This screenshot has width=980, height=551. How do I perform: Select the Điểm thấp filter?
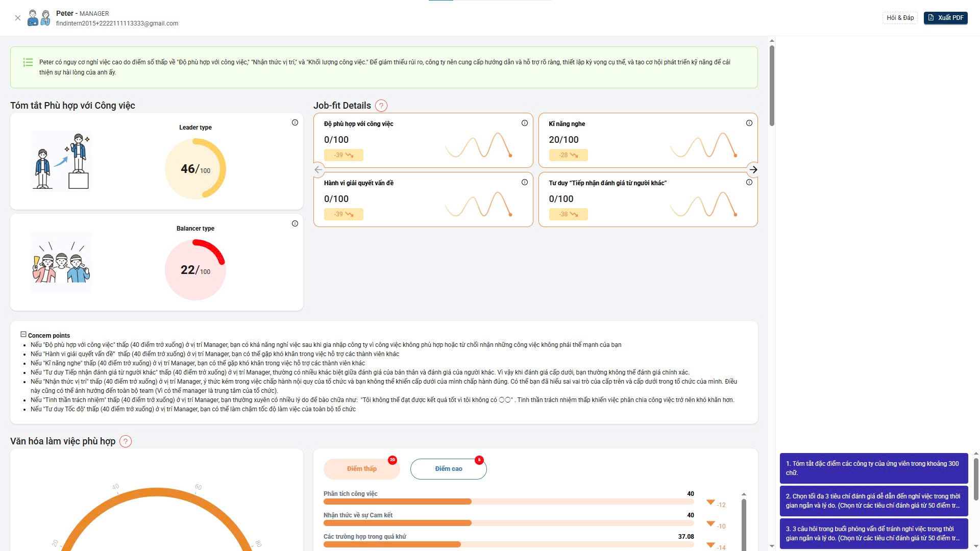pos(361,468)
